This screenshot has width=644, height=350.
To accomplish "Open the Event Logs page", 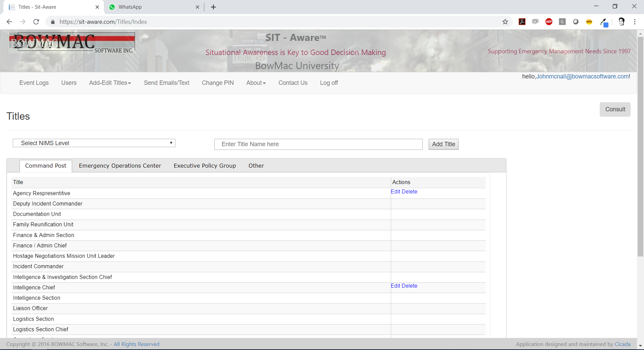I will 34,83.
